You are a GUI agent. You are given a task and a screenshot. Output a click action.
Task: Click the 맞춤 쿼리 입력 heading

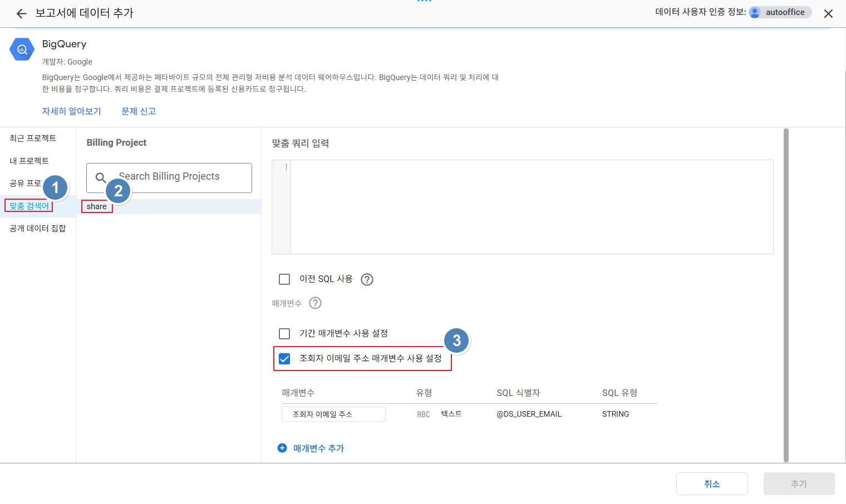tap(301, 144)
